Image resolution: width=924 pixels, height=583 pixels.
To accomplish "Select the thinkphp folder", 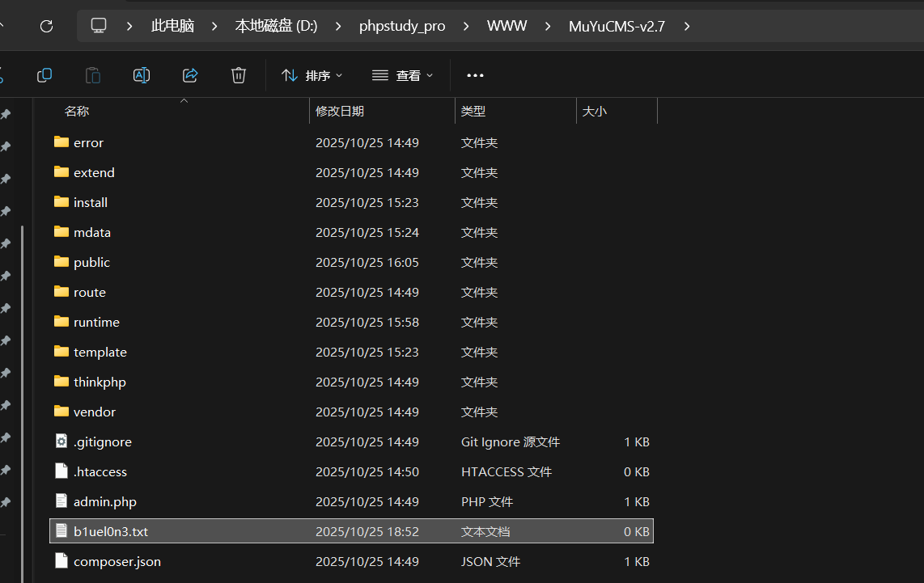I will pos(100,382).
